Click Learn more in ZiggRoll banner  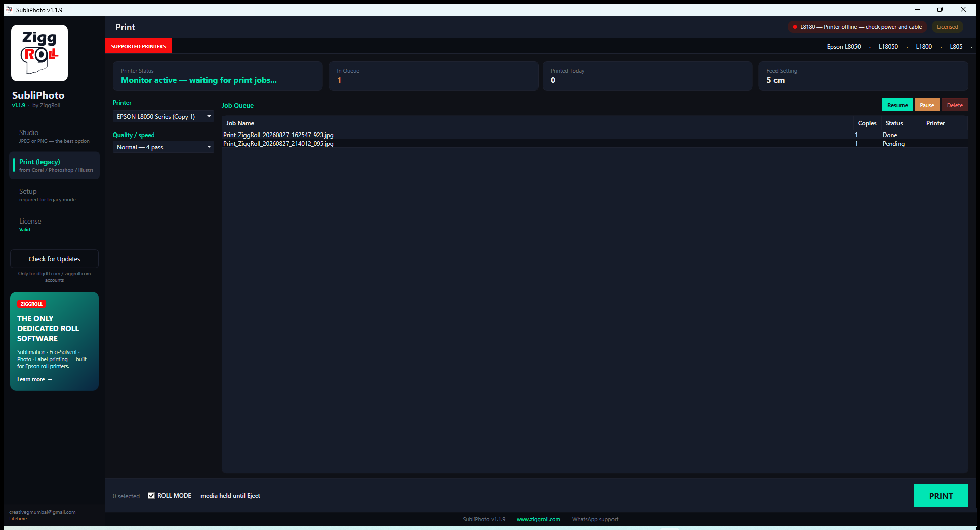coord(35,379)
